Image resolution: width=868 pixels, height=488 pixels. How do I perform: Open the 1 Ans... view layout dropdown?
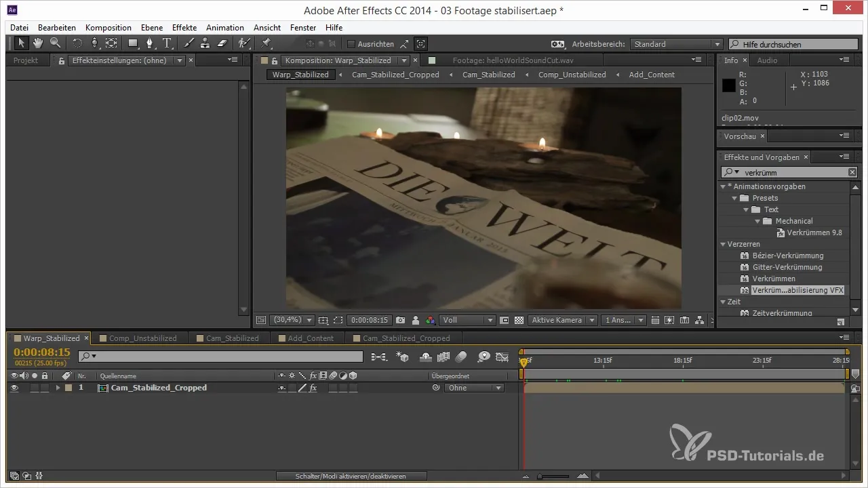coord(623,320)
